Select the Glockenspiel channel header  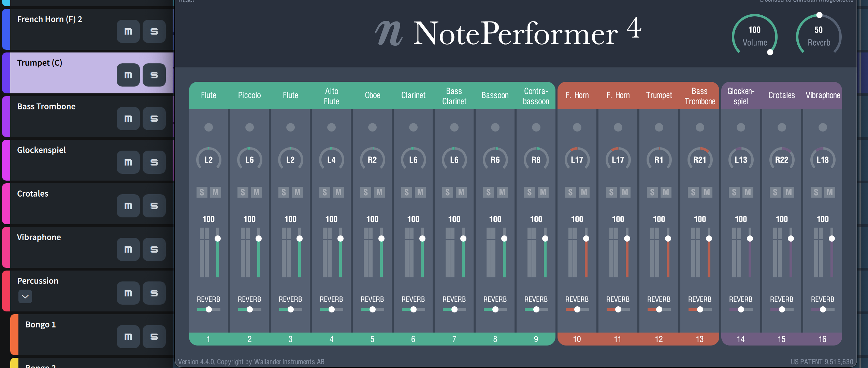[x=741, y=96]
